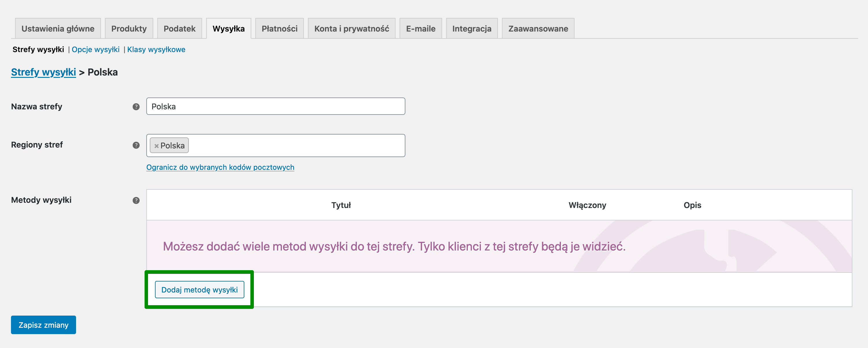
Task: Focus the Nazwa strefy input field
Action: (276, 106)
